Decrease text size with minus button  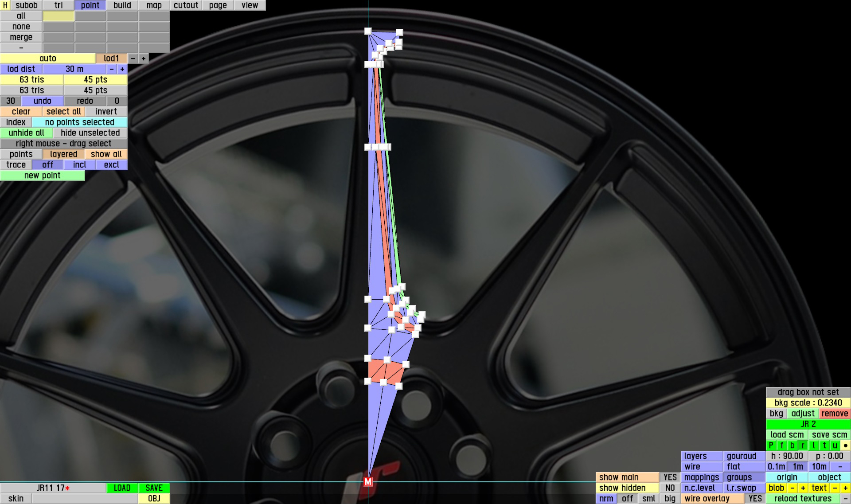click(x=835, y=488)
